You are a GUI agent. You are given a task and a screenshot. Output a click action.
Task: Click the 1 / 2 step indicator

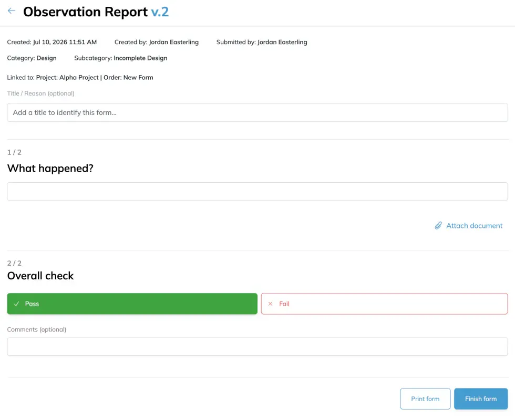(x=14, y=152)
